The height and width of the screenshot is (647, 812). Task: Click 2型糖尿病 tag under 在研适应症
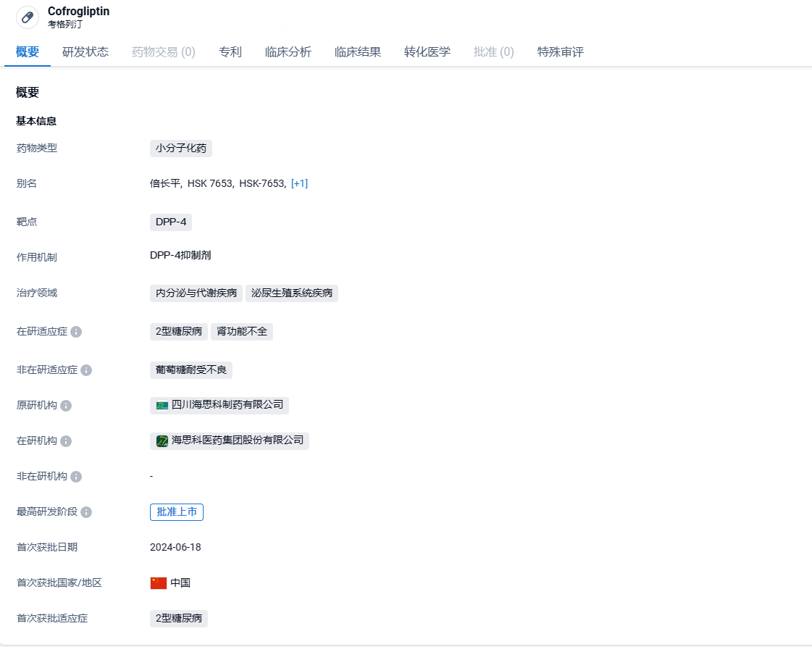[179, 332]
